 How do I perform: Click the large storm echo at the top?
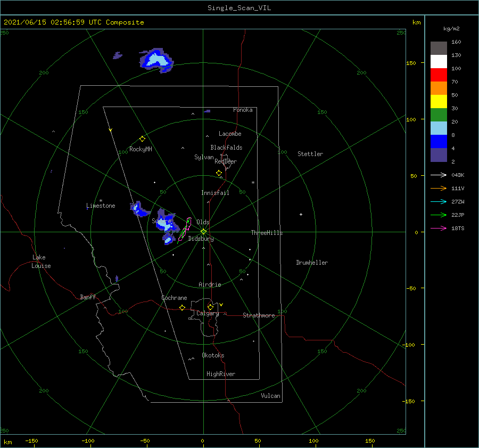pos(156,60)
